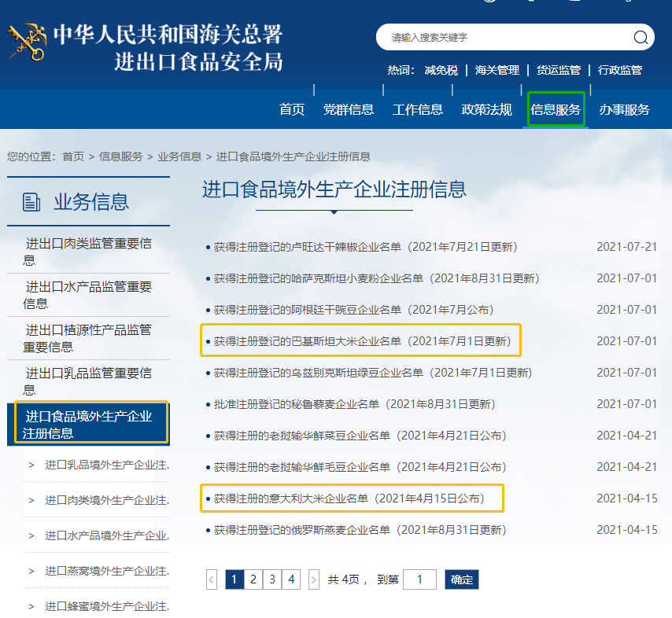Switch to the 首页 navigation tab

click(292, 109)
